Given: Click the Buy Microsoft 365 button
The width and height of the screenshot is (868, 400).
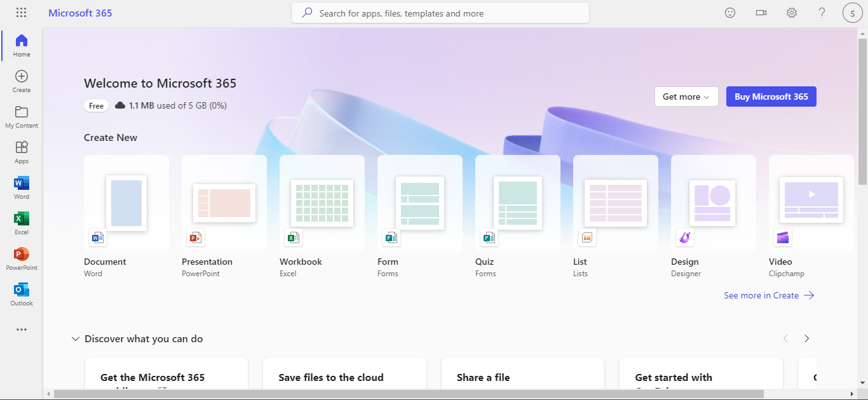Looking at the screenshot, I should point(771,96).
